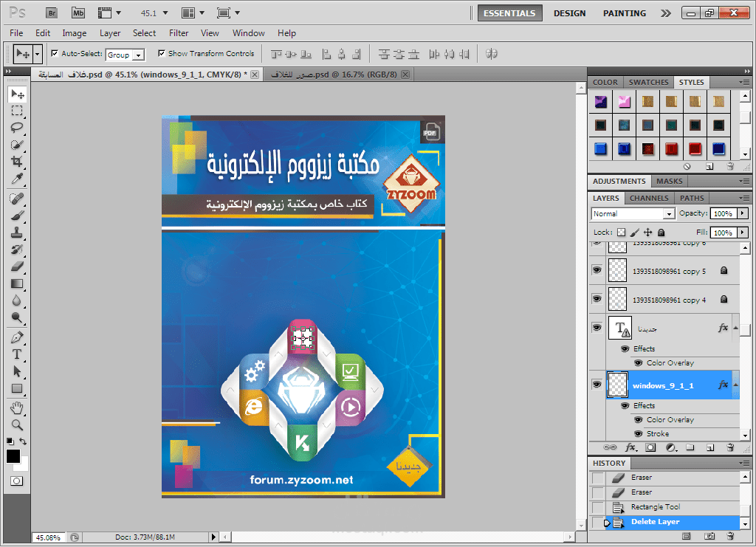Viewport: 756px width, 547px height.
Task: Switch to Design workspace
Action: (569, 13)
